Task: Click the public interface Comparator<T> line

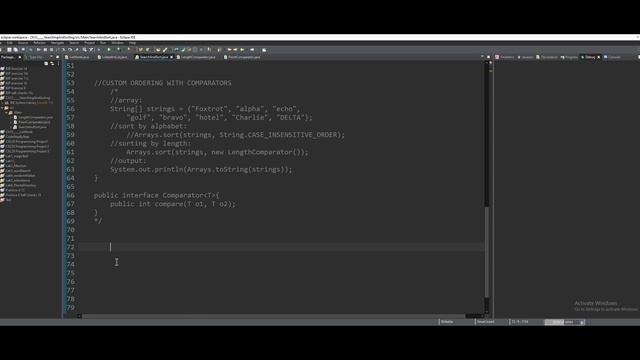Action: [156, 196]
